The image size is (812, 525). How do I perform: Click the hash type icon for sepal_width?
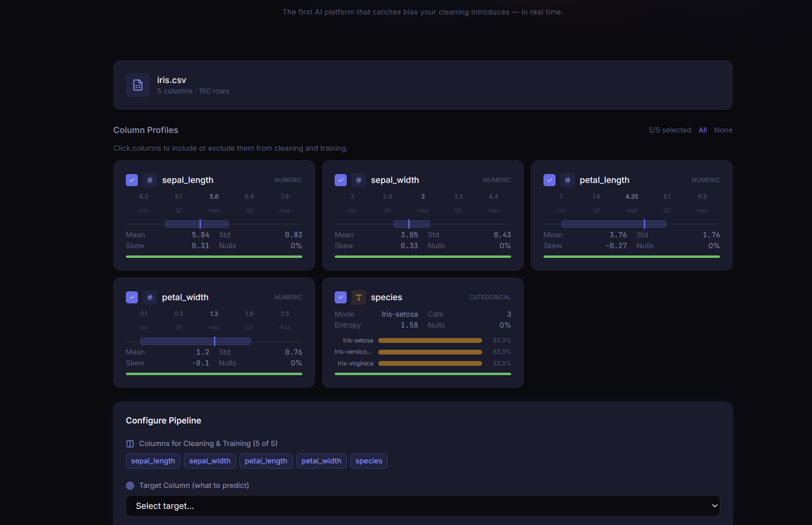[x=359, y=180]
